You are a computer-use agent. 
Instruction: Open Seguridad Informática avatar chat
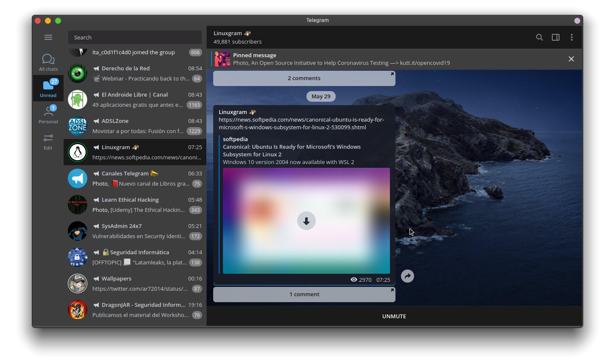point(78,257)
